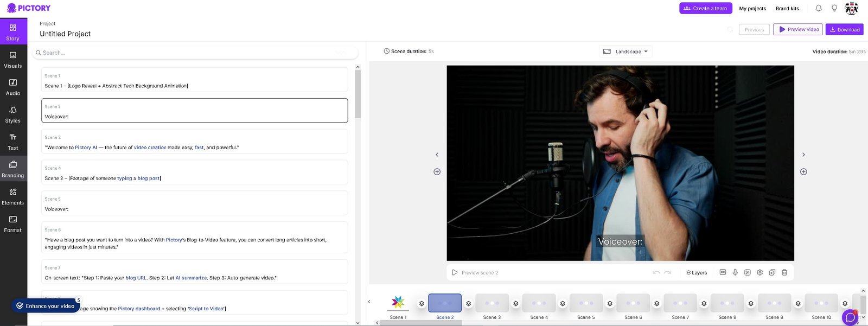Select the Scene 9 thumbnail in timeline
The image size is (868, 326).
click(x=774, y=303)
